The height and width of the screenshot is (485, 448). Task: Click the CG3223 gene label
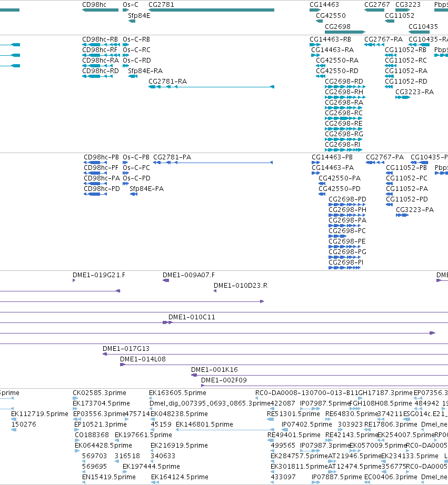click(408, 5)
